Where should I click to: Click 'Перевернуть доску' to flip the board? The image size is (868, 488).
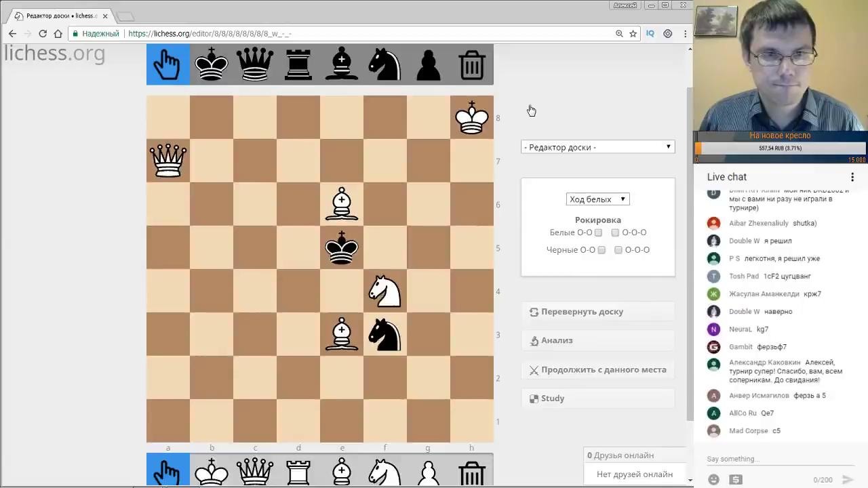(582, 312)
